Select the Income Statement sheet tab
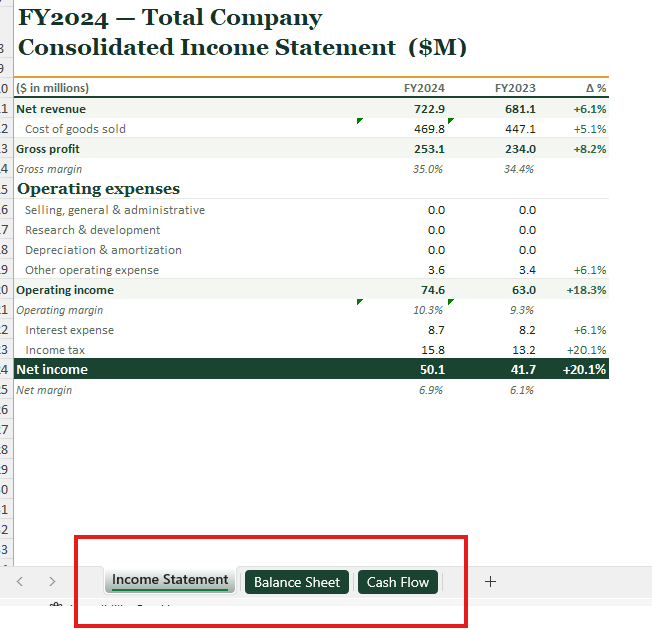The height and width of the screenshot is (629, 652). tap(170, 580)
